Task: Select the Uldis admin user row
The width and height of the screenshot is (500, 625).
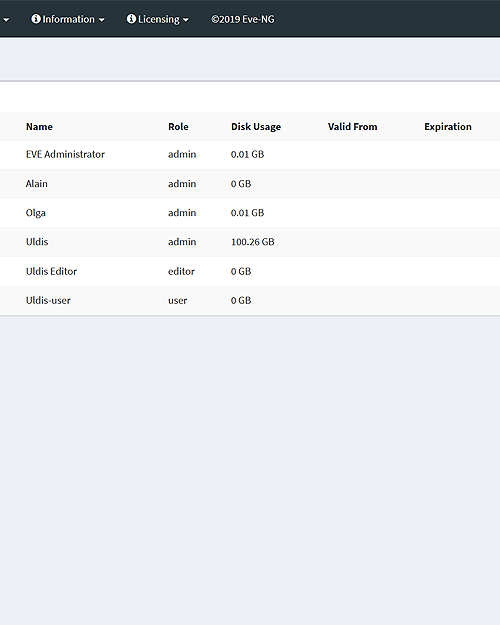Action: [250, 242]
